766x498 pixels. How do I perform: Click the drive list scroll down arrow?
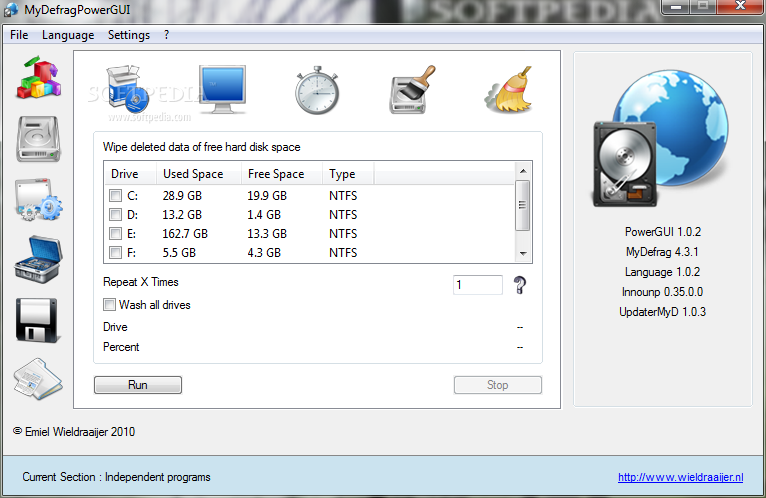[x=523, y=253]
